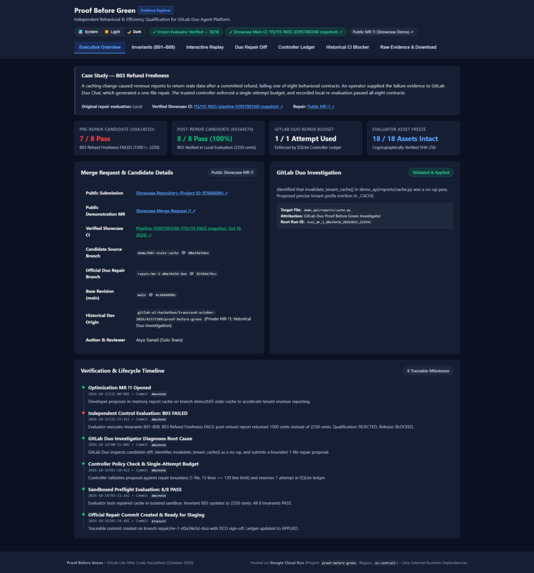Click the Target File cache.py path

(x=327, y=210)
